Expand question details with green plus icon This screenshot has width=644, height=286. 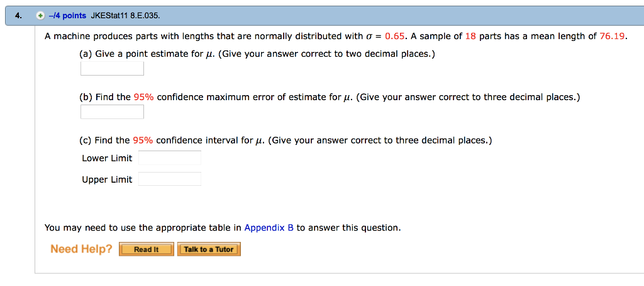pyautogui.click(x=40, y=16)
